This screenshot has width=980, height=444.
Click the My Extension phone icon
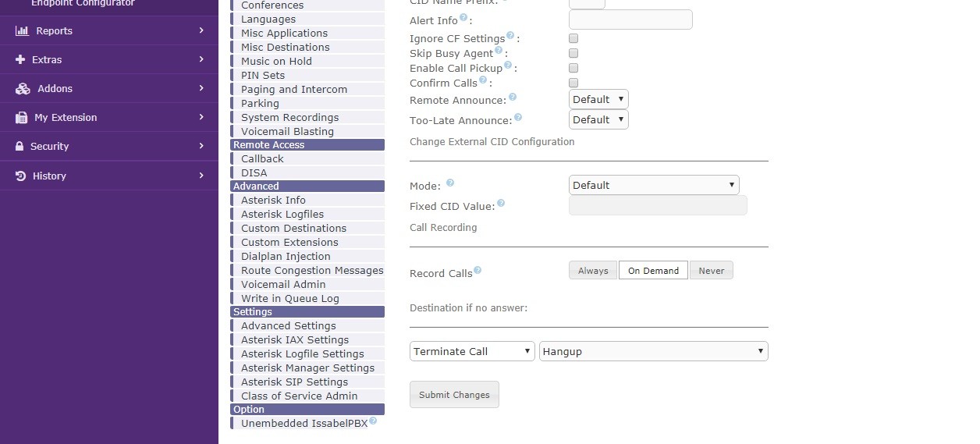pyautogui.click(x=20, y=117)
